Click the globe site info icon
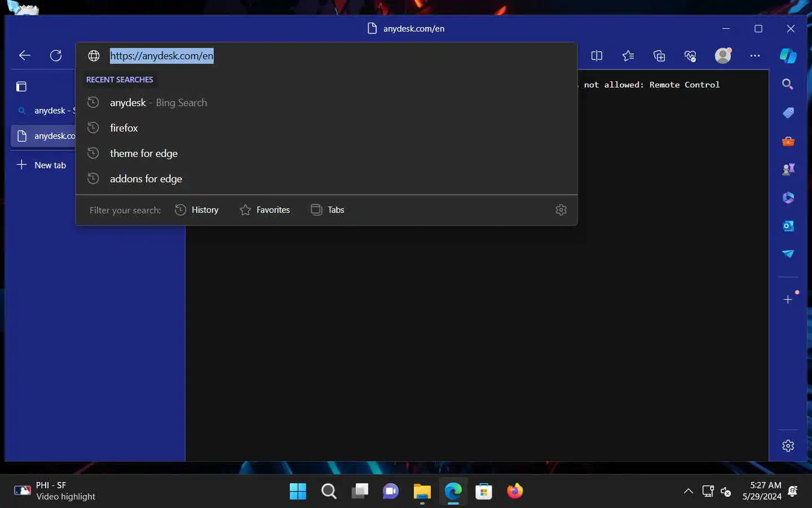 coord(94,55)
